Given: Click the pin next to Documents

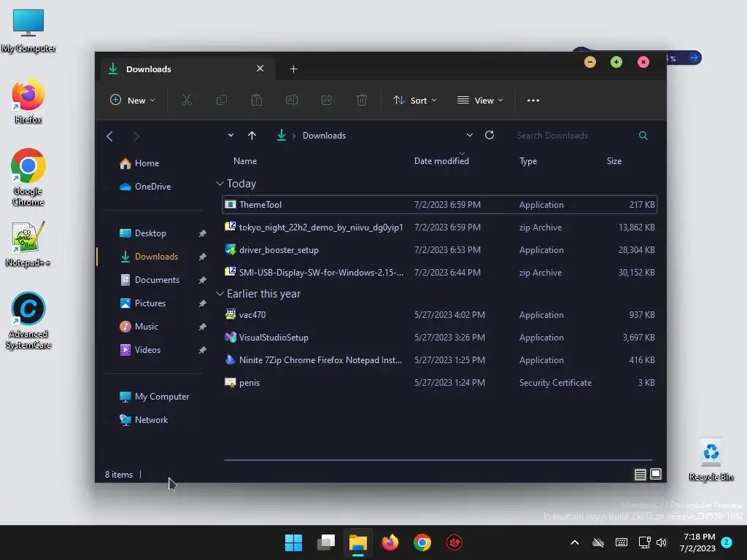Looking at the screenshot, I should [x=203, y=280].
